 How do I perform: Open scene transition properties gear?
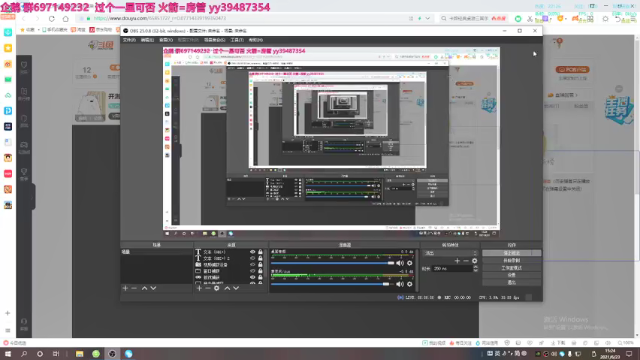[x=474, y=261]
